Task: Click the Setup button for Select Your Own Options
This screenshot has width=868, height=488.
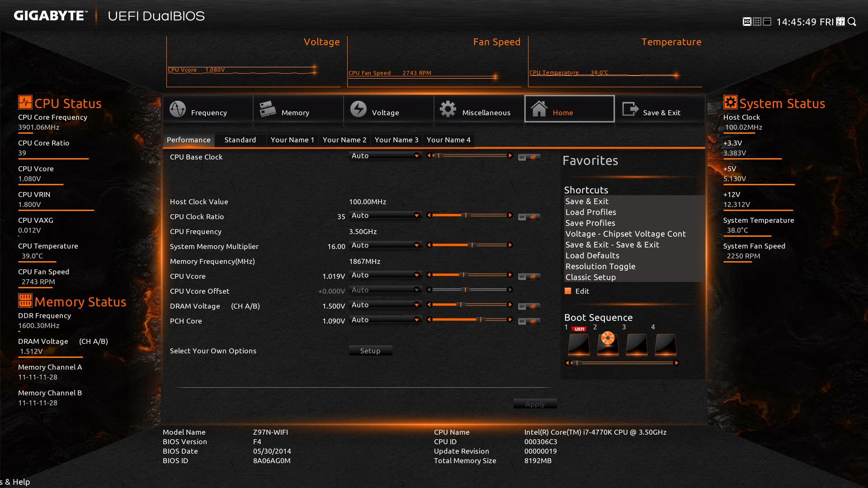Action: pos(369,350)
